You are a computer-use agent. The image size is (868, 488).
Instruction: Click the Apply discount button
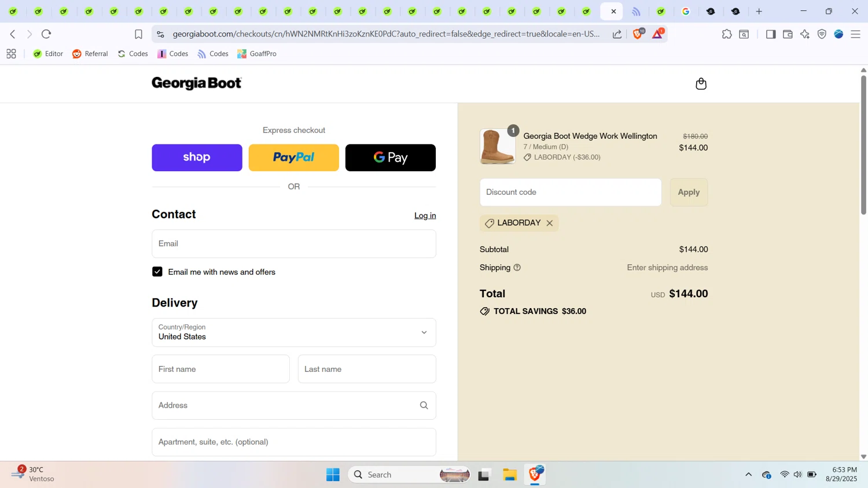tap(689, 192)
